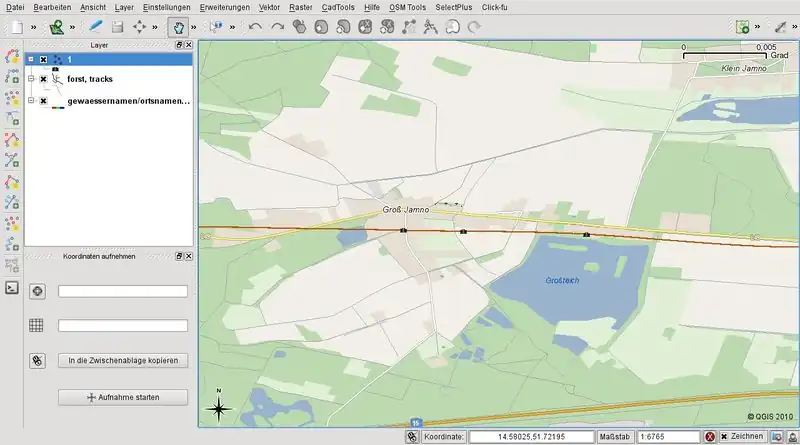800x445 pixels.
Task: Click the add layer icon at toolbar right
Action: [x=742, y=27]
